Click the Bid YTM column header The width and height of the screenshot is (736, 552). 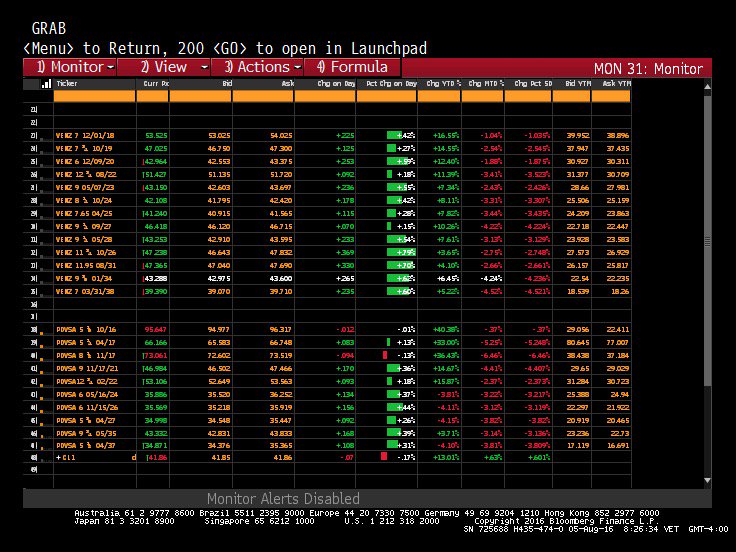[x=578, y=84]
